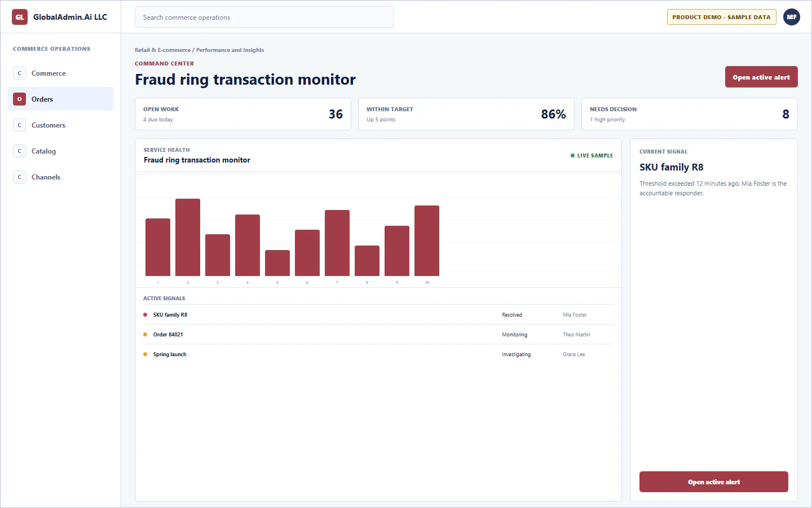Click the Resolved status text

pyautogui.click(x=512, y=315)
